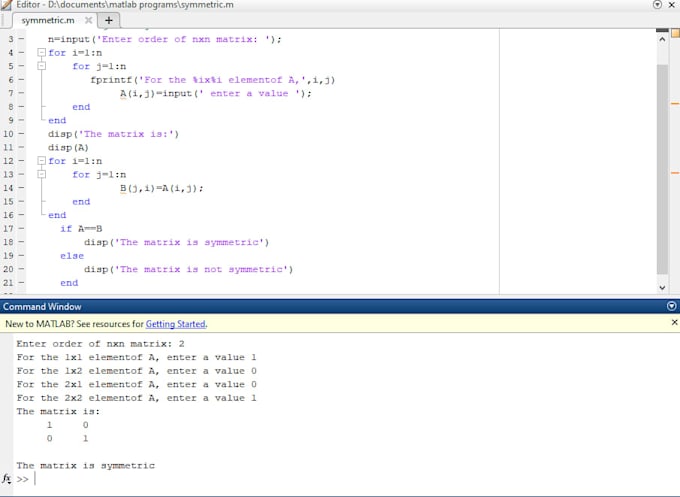680x497 pixels.
Task: Click the command prompt input line
Action: (x=347, y=479)
